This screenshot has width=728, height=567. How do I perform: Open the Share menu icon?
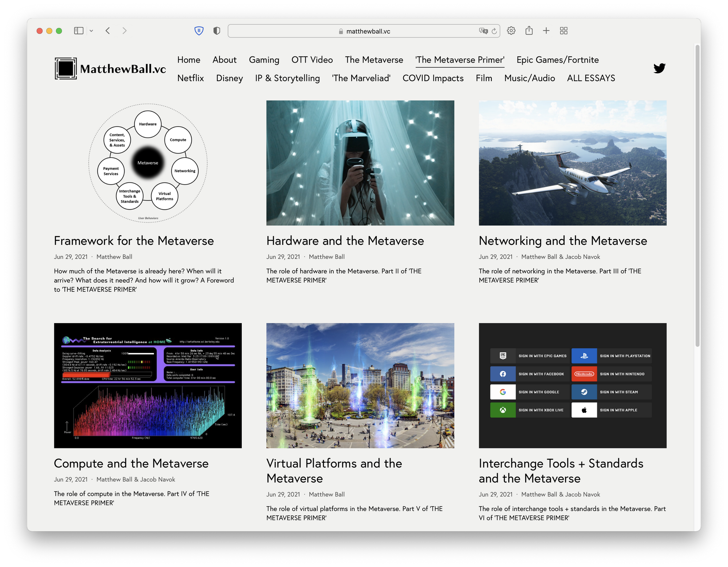click(529, 31)
